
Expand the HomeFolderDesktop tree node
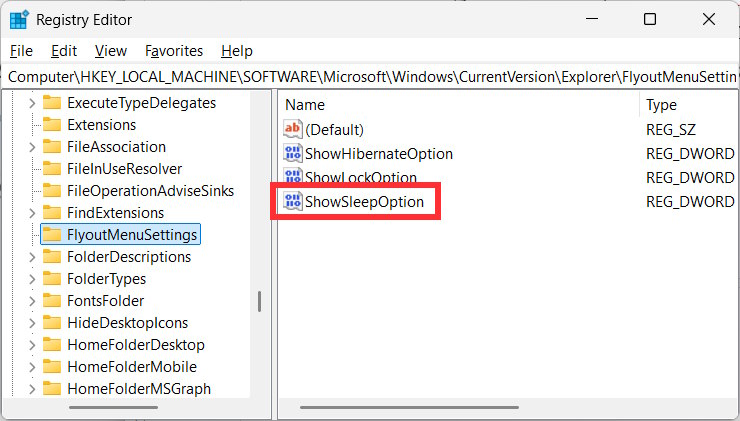click(x=32, y=345)
